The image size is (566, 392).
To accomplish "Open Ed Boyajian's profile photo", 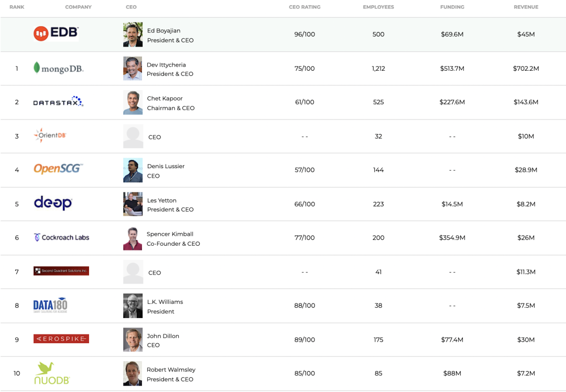I will tap(133, 35).
